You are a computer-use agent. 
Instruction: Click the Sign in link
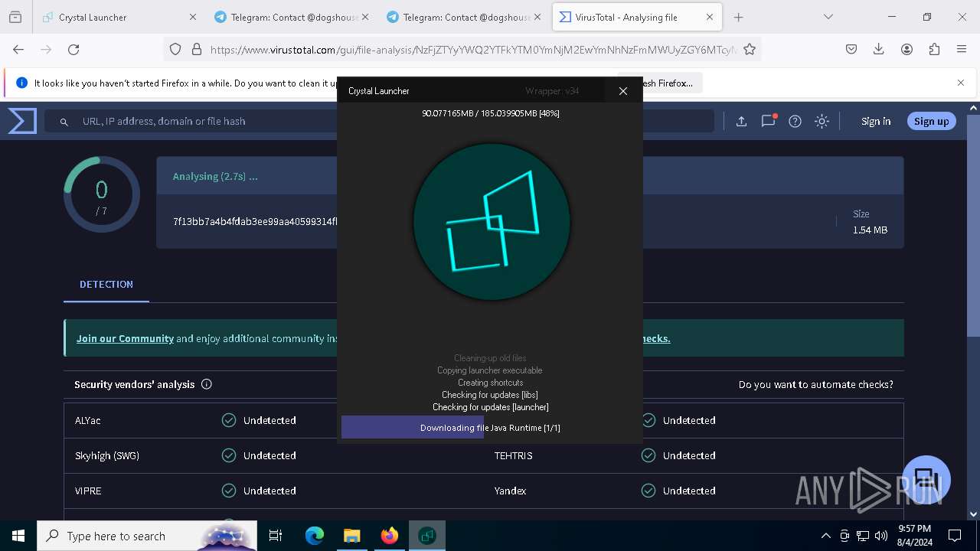876,121
